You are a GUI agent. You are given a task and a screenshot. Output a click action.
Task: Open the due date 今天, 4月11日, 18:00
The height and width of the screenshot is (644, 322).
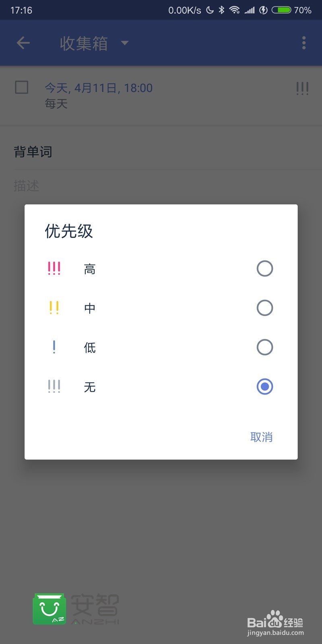(x=99, y=88)
